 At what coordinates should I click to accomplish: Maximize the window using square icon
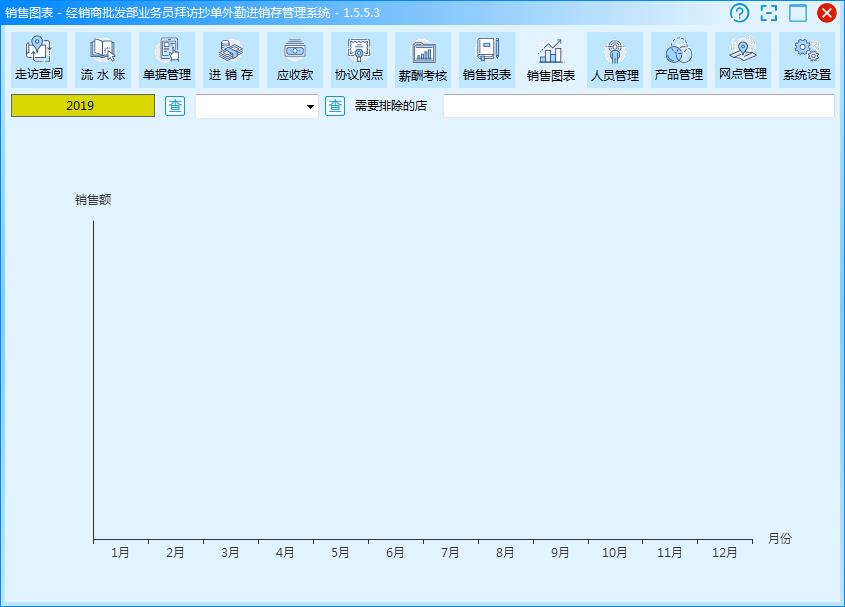pyautogui.click(x=798, y=12)
